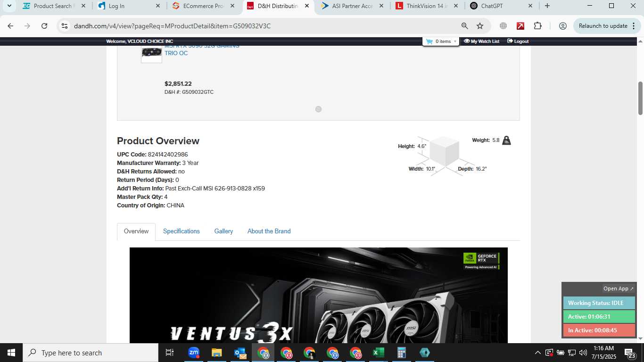This screenshot has width=644, height=362.
Task: Open the Windows Start menu
Action: pos(11,353)
